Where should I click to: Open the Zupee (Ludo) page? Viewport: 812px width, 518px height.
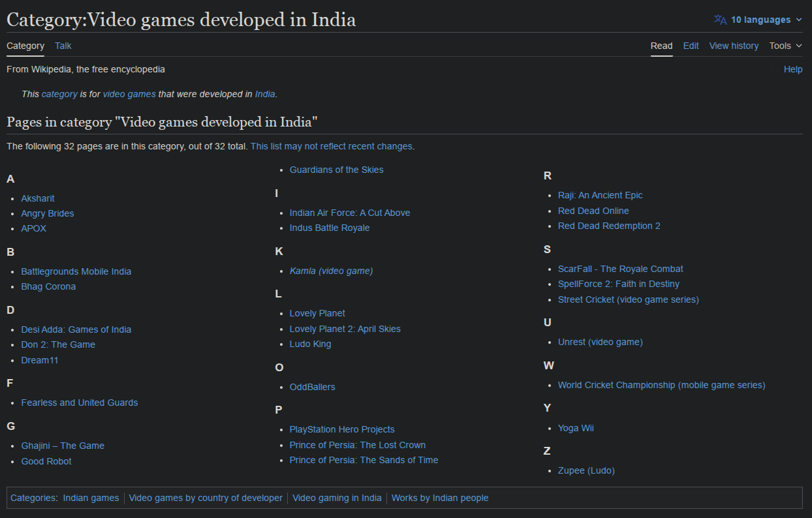tap(586, 470)
